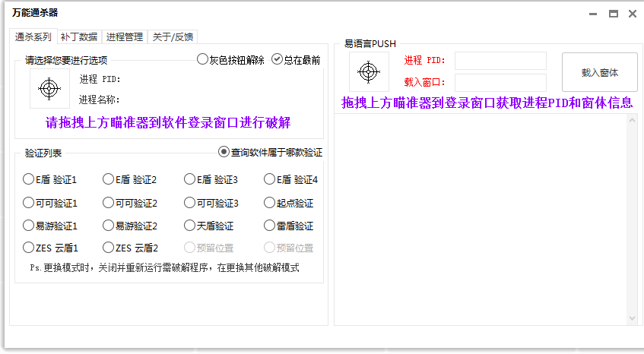Minimize the 万能通杀器 window
This screenshot has width=644, height=354.
(x=593, y=14)
